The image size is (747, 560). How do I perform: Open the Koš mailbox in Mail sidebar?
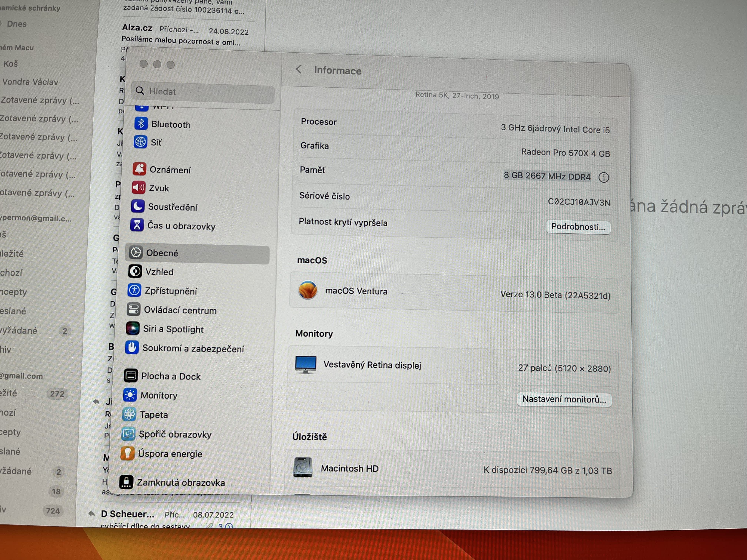11,64
